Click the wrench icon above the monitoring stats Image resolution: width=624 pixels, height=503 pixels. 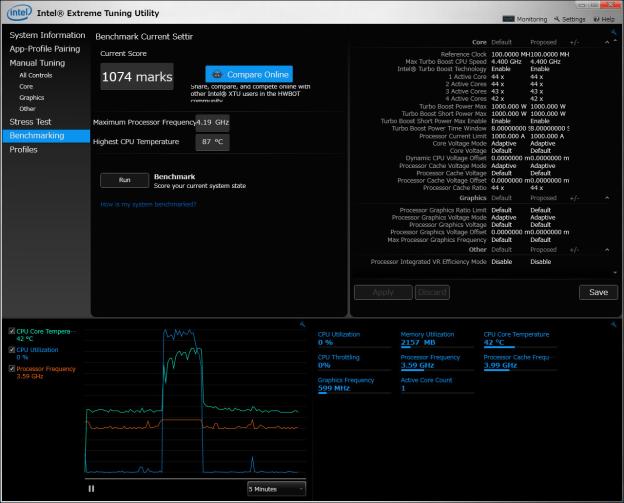613,324
